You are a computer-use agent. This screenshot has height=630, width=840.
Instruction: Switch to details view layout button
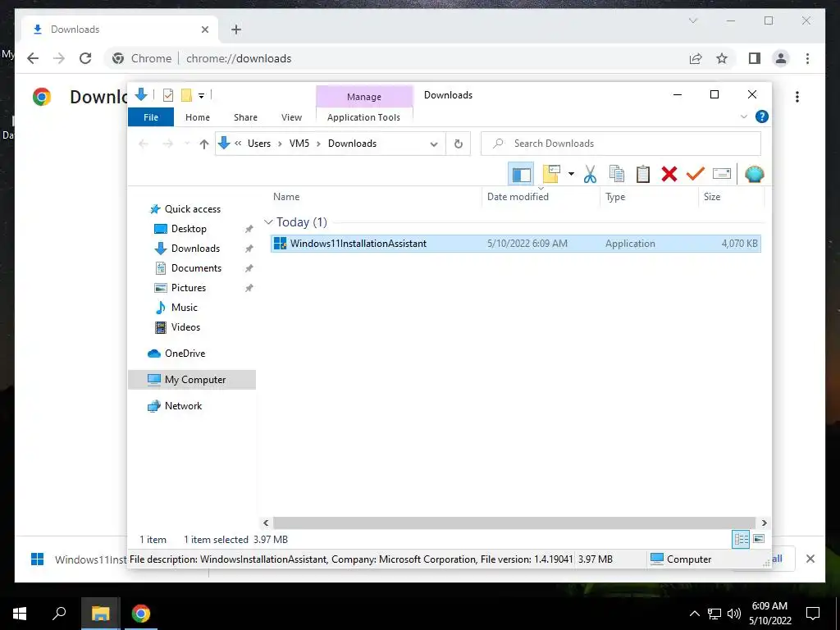pyautogui.click(x=741, y=539)
